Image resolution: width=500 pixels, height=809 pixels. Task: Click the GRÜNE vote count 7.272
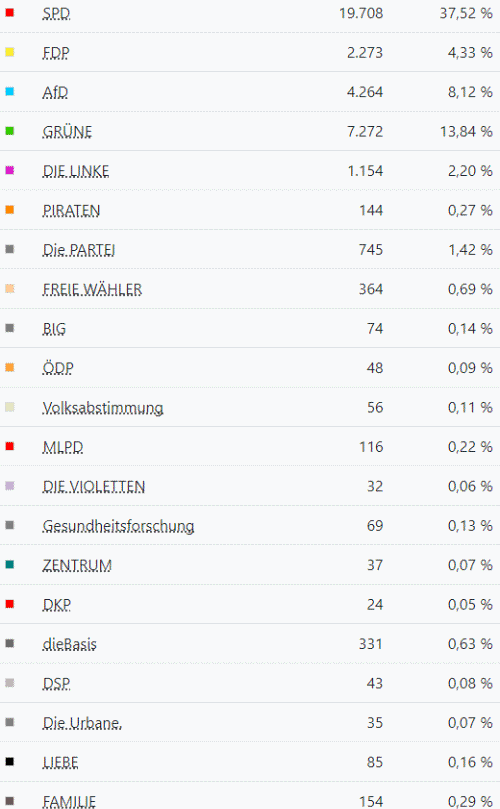[x=365, y=132]
